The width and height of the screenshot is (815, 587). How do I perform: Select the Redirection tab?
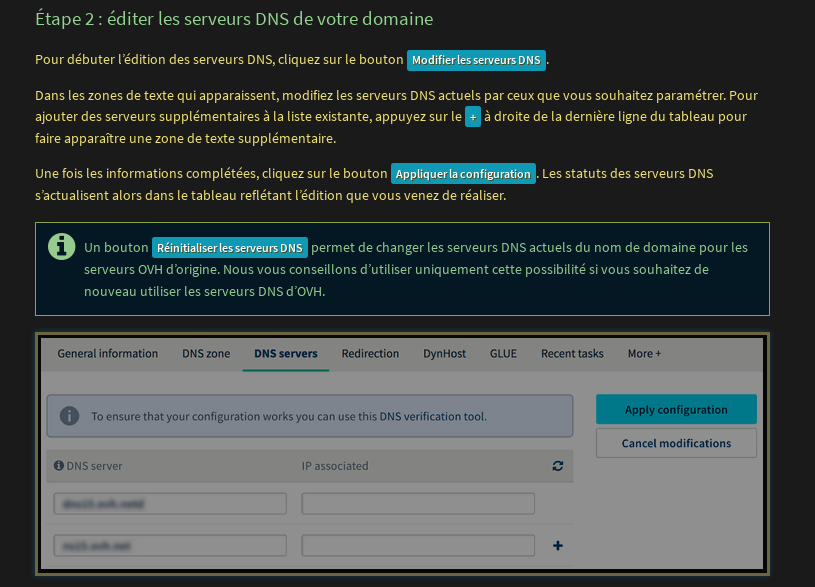(x=370, y=354)
